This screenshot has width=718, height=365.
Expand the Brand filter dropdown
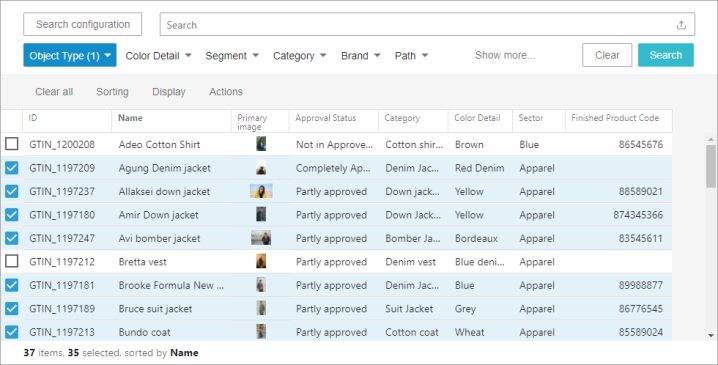point(361,56)
